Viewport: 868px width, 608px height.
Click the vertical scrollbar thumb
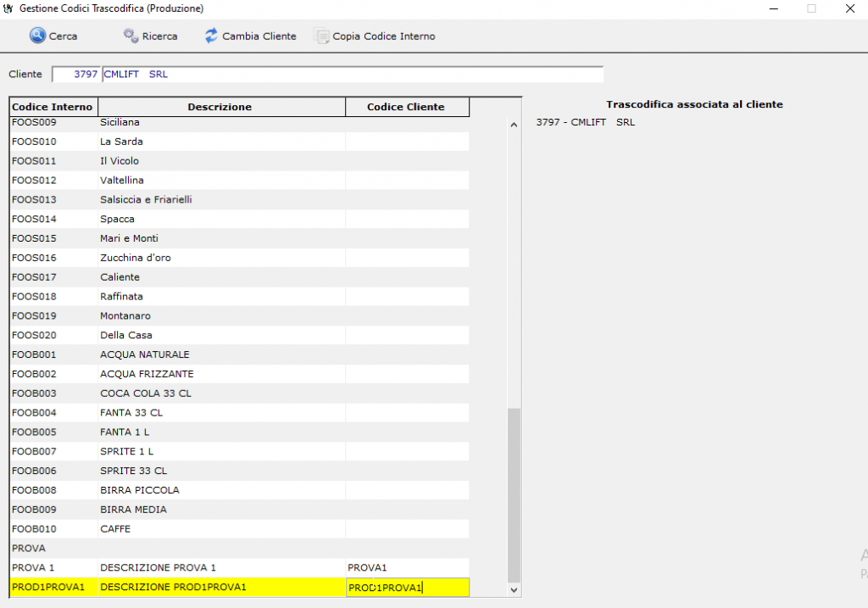click(x=513, y=492)
